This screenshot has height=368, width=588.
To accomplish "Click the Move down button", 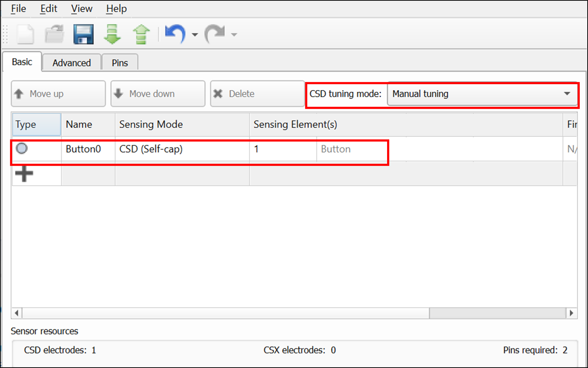I will click(x=158, y=94).
